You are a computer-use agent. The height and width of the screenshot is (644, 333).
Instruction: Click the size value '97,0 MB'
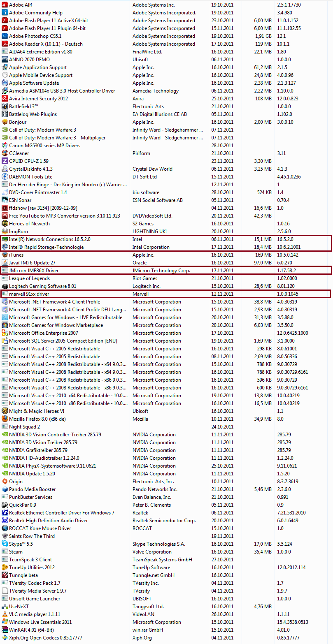[263, 263]
